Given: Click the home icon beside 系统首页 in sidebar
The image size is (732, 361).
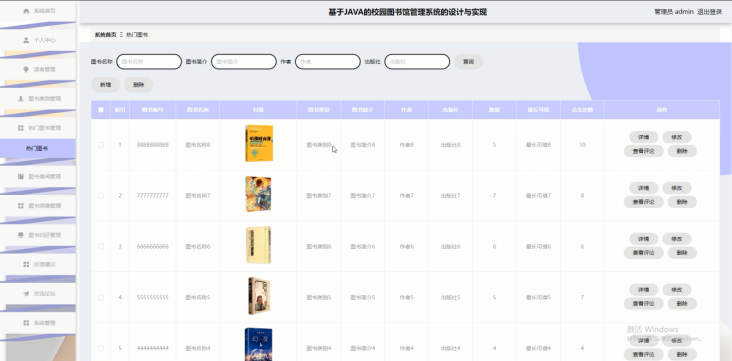Looking at the screenshot, I should pos(26,11).
